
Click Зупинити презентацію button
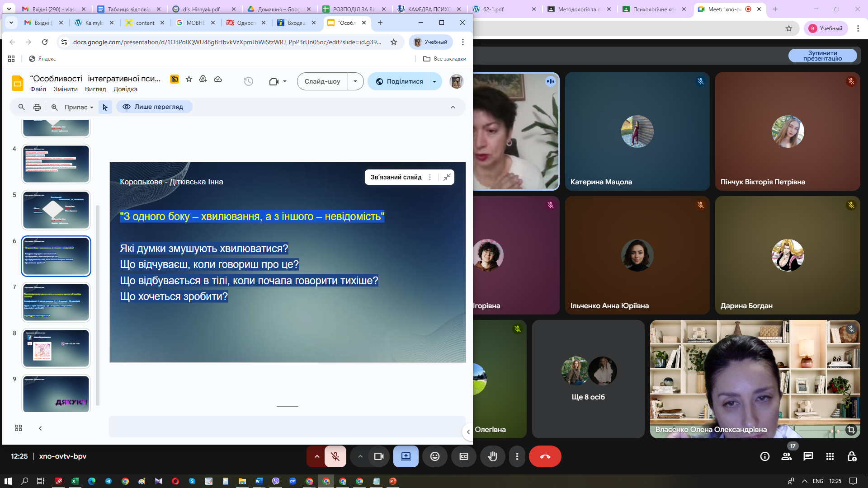[x=822, y=56]
